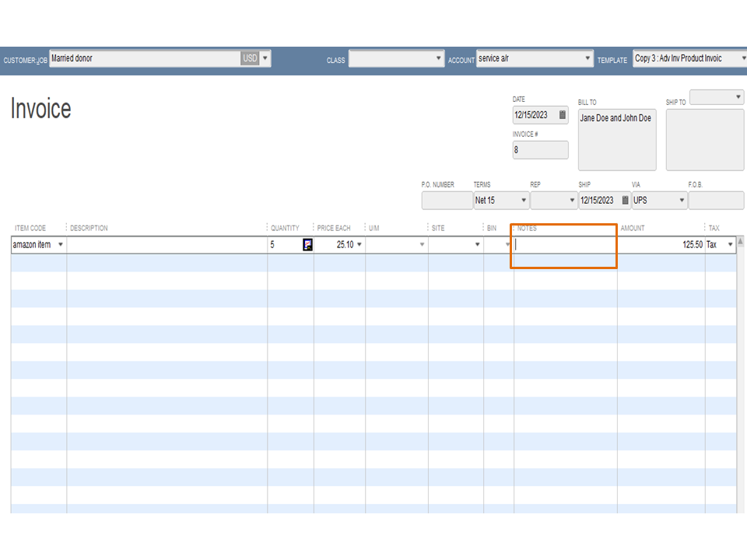Click the Notes cell in first row
Screen dimensions: 747x560
coord(566,245)
